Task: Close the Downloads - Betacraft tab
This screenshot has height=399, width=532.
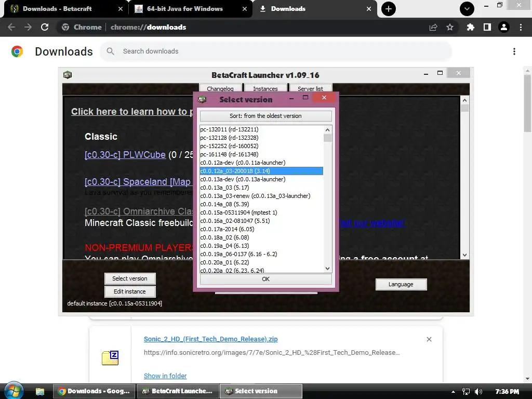Action: 121,9
